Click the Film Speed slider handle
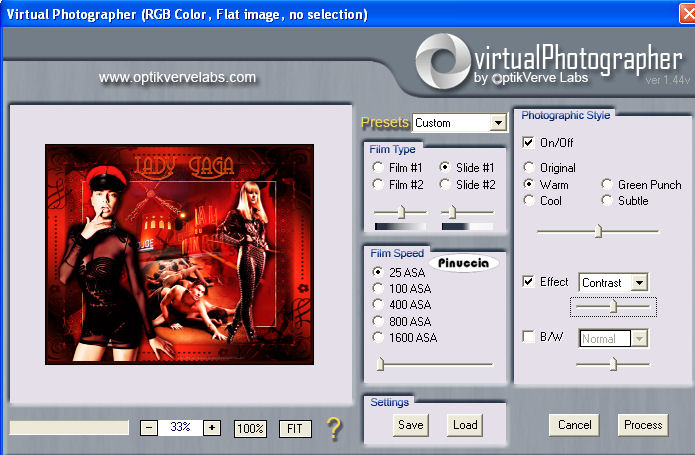Image resolution: width=695 pixels, height=455 pixels. tap(380, 364)
